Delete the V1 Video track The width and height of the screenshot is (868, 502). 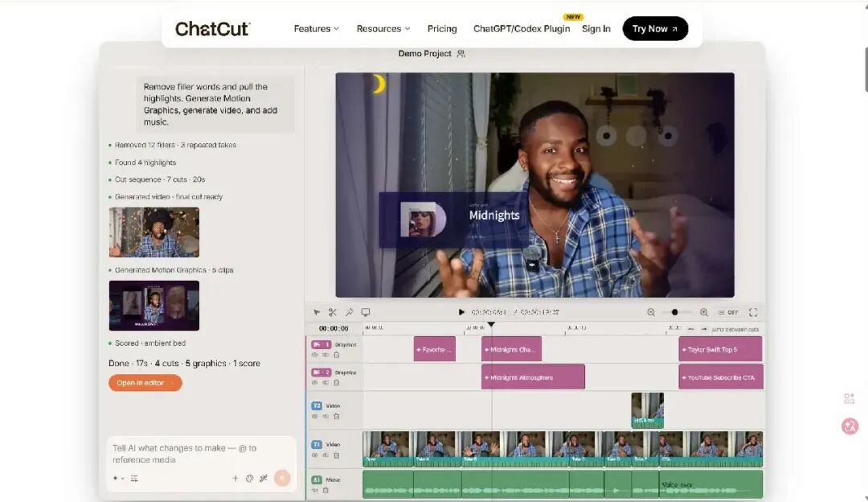tap(336, 455)
